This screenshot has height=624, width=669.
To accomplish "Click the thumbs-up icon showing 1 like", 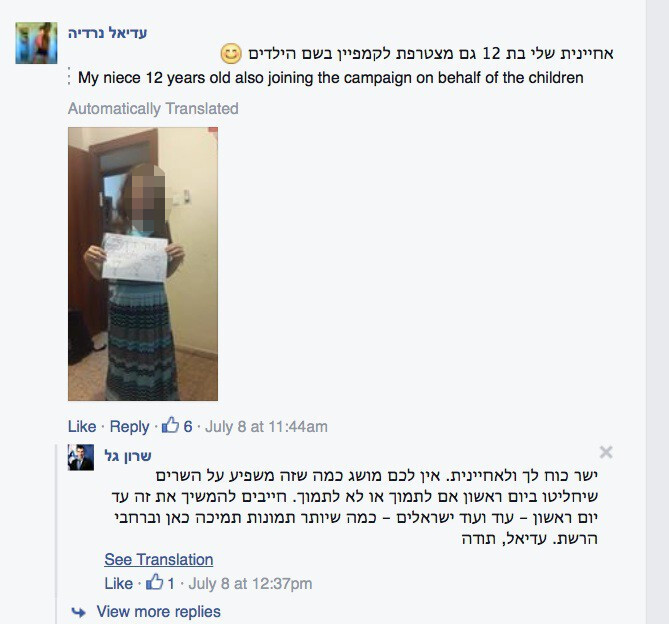I will 154,582.
